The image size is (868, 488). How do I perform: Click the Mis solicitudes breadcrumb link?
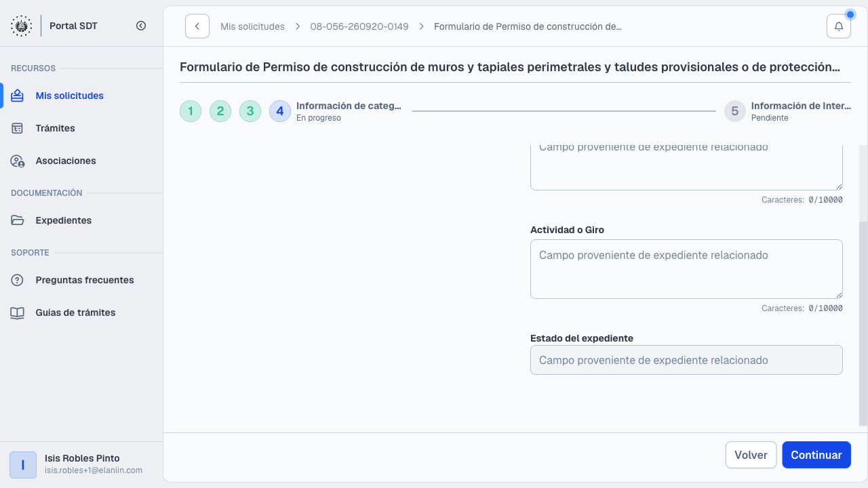click(252, 26)
